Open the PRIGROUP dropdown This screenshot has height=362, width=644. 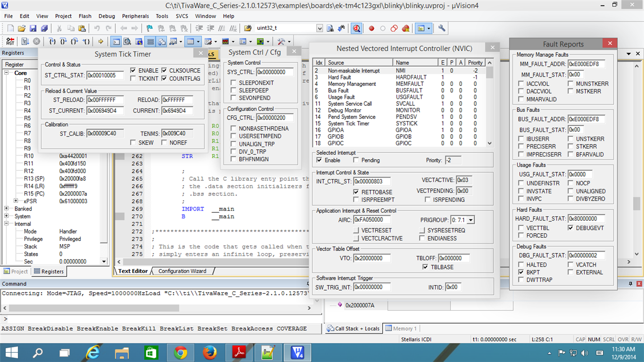coord(471,220)
